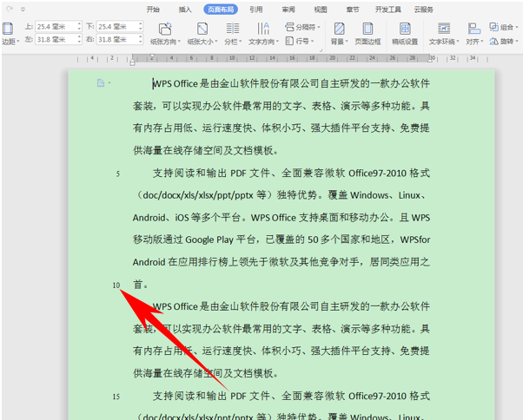Screen dimensions: 523x420
Task: Switch to the 云服务 tab
Action: coord(424,10)
